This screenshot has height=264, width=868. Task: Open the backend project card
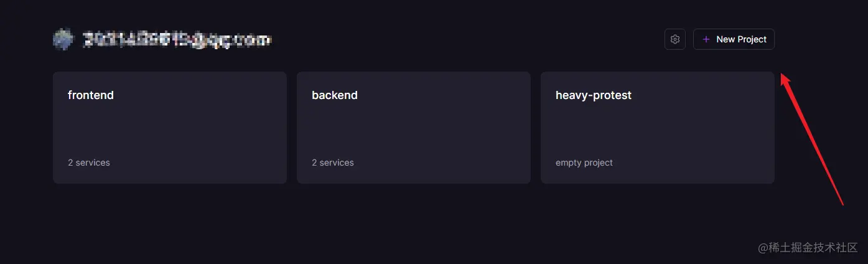point(414,128)
